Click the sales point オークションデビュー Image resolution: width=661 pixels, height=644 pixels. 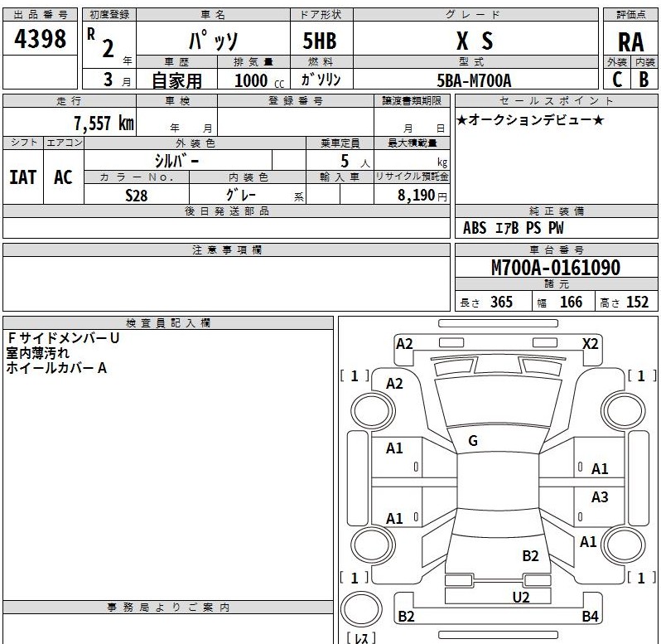530,120
